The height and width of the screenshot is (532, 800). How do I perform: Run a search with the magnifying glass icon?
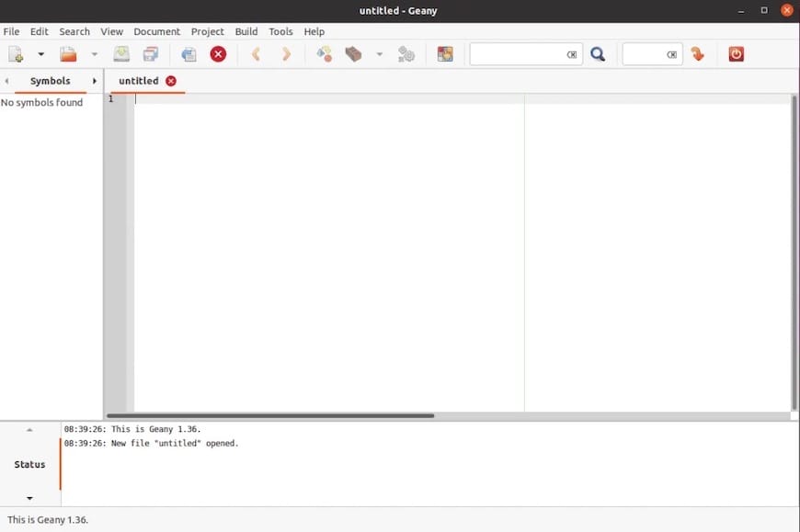(x=598, y=53)
